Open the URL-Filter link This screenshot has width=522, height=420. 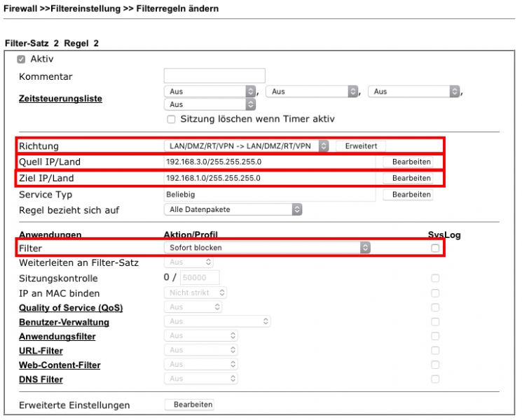41,351
